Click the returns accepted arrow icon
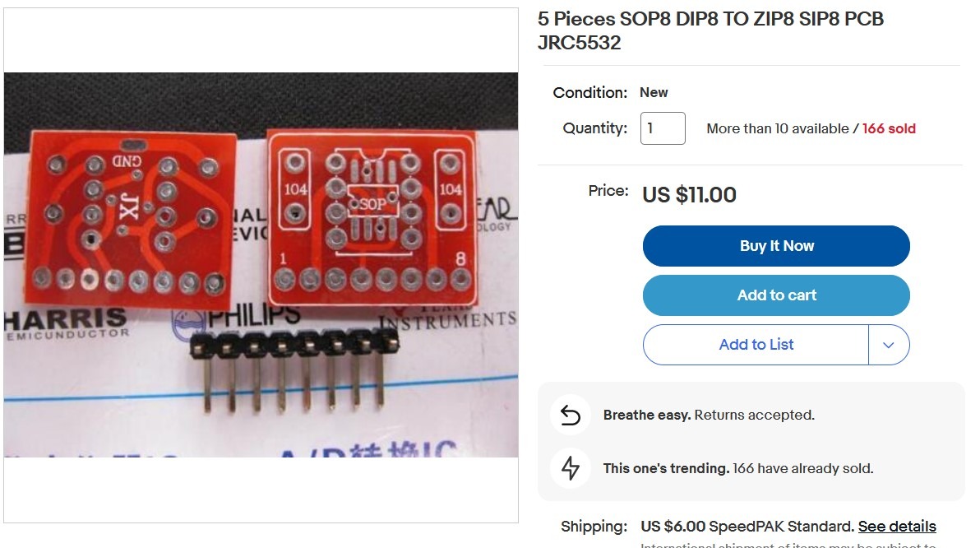Screen dimensions: 980x548 [570, 415]
